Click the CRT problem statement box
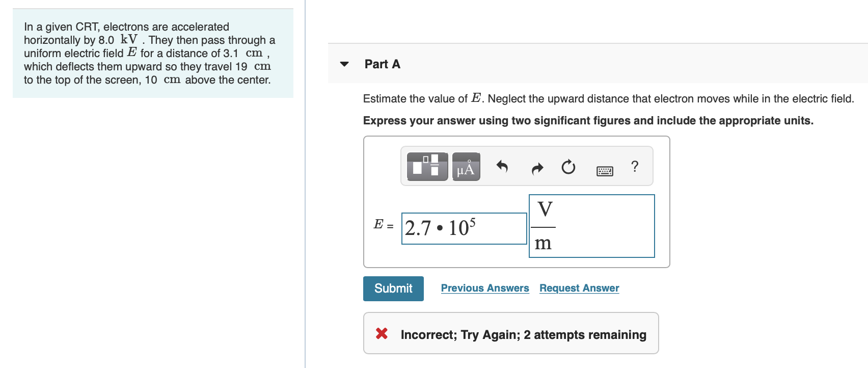Image resolution: width=868 pixels, height=368 pixels. 153,53
